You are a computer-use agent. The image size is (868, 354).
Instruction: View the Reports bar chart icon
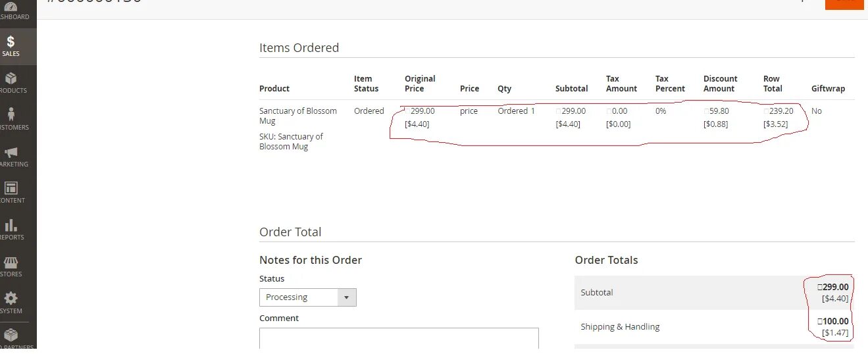point(11,226)
